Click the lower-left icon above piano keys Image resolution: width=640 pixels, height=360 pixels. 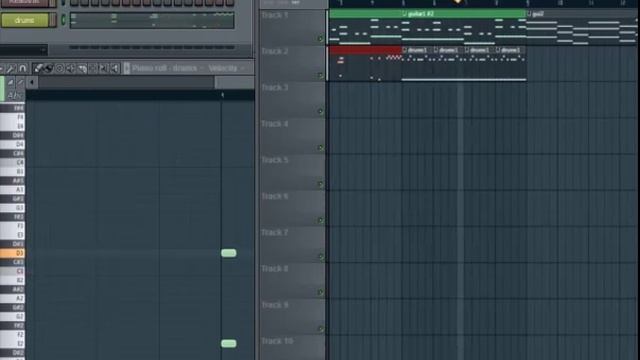click(11, 95)
